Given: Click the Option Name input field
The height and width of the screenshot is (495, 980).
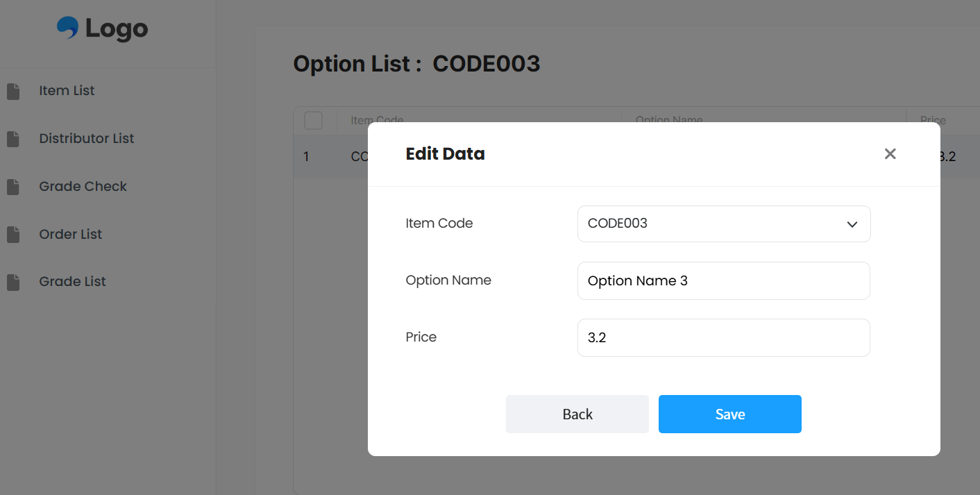Looking at the screenshot, I should point(724,280).
